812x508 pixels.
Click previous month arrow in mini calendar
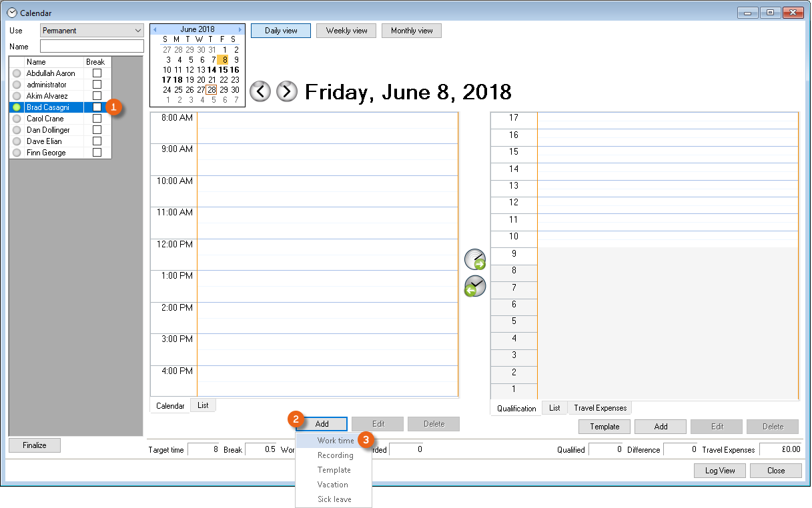click(155, 30)
